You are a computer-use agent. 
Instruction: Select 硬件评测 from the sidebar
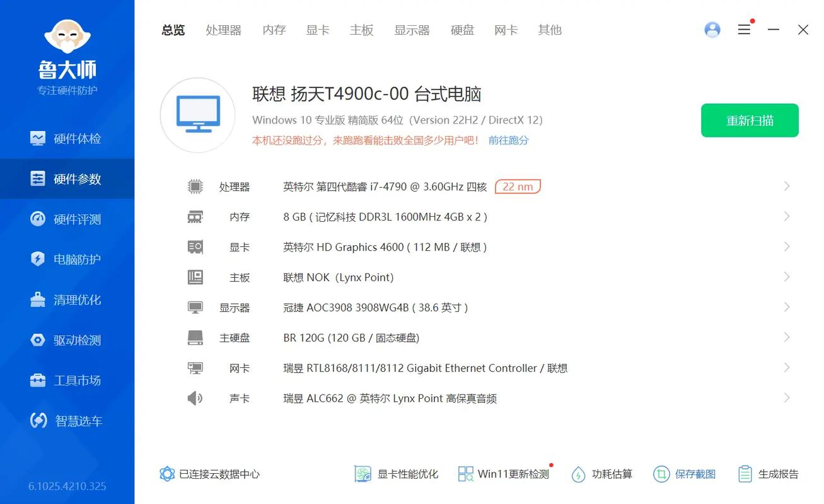tap(67, 219)
